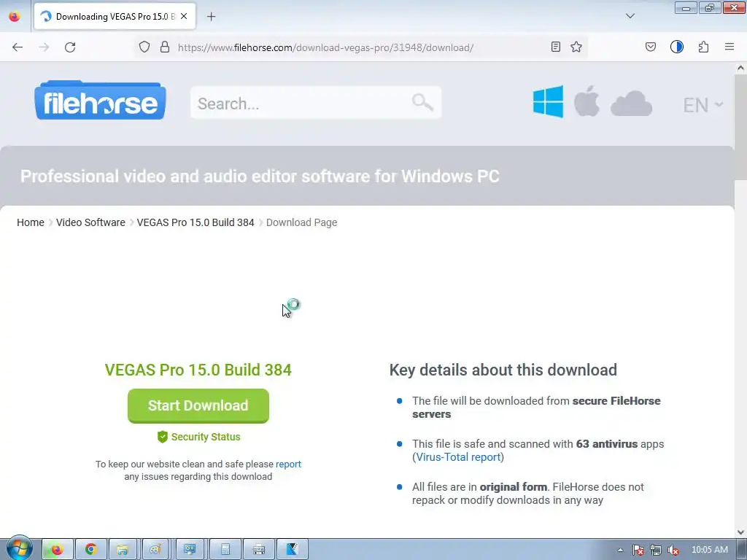The width and height of the screenshot is (747, 560).
Task: Go back to the previous page
Action: [x=18, y=47]
